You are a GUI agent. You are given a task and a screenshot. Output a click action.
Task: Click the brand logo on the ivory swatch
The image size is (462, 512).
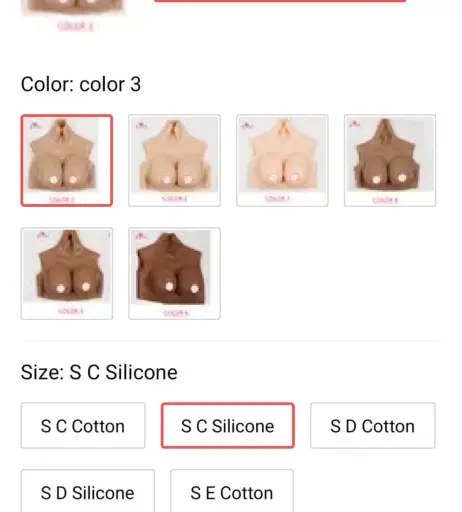[x=247, y=125]
